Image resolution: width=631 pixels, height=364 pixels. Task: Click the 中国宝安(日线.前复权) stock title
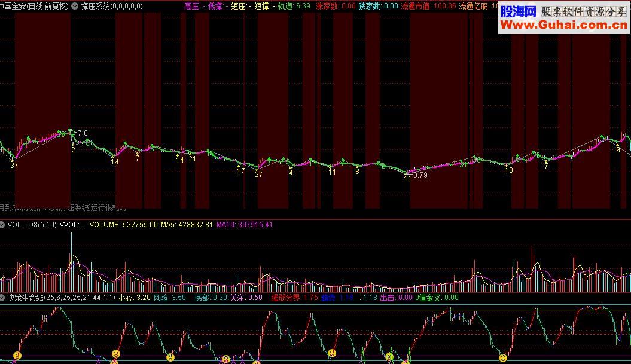pyautogui.click(x=35, y=6)
